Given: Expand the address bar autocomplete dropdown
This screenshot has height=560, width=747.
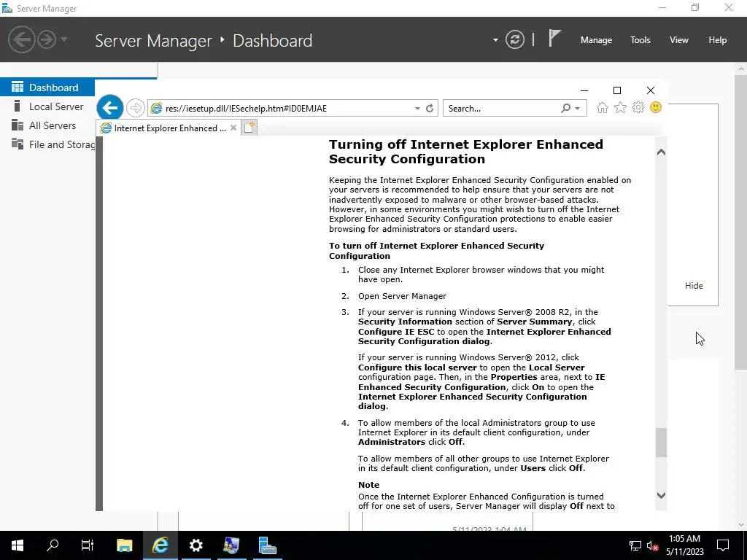Looking at the screenshot, I should 417,109.
